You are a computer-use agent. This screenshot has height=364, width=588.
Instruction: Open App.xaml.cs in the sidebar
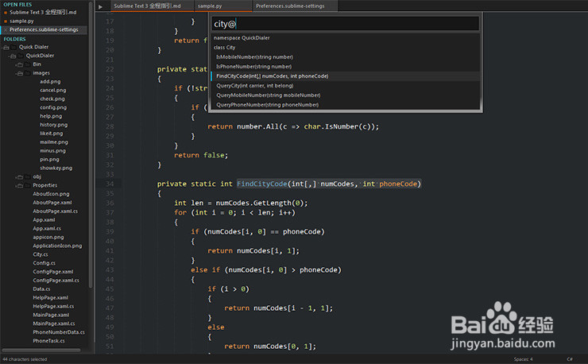pos(47,229)
